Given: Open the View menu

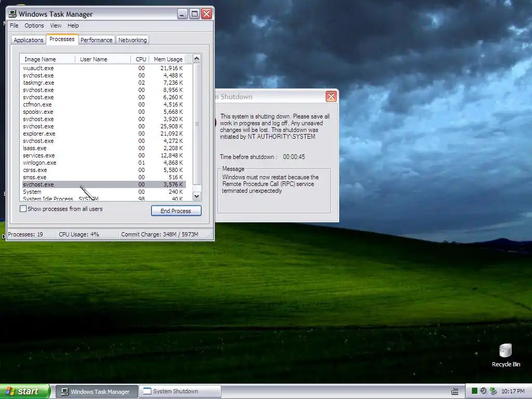Looking at the screenshot, I should pyautogui.click(x=56, y=25).
